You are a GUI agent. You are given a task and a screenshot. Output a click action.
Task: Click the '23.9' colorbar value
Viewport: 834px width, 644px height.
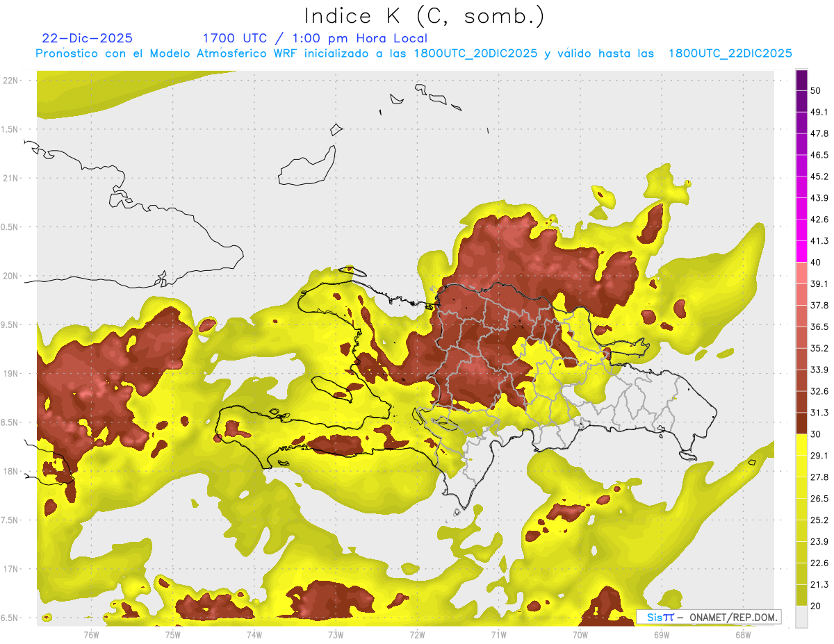coord(819,541)
